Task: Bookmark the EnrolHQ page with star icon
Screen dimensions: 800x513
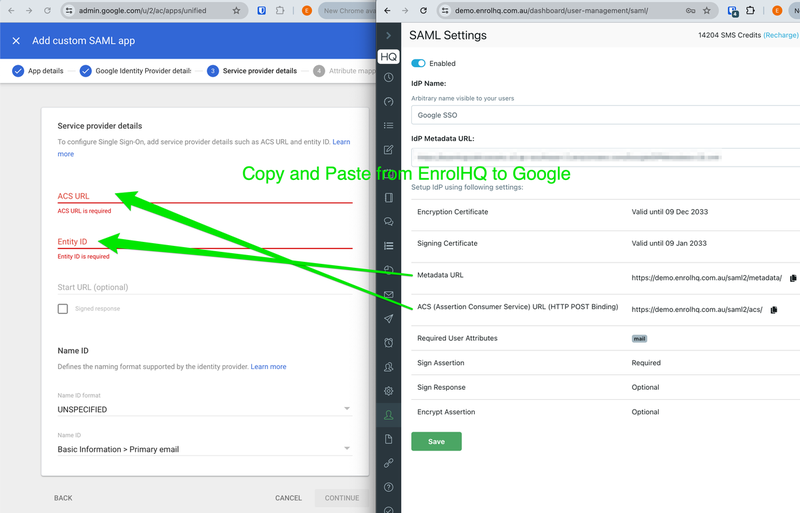Action: [711, 10]
